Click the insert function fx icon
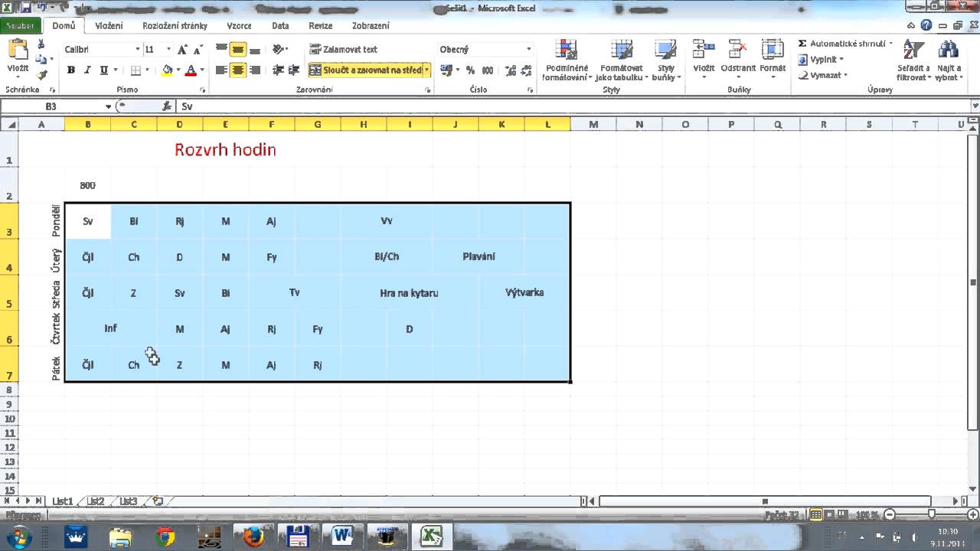Screen dimensions: 980x551 (x=167, y=106)
